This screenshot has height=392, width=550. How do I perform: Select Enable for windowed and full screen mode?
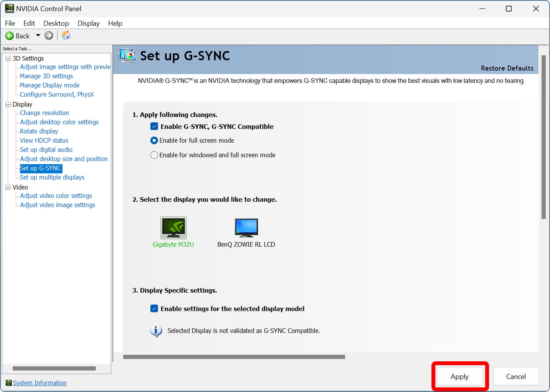(x=154, y=155)
